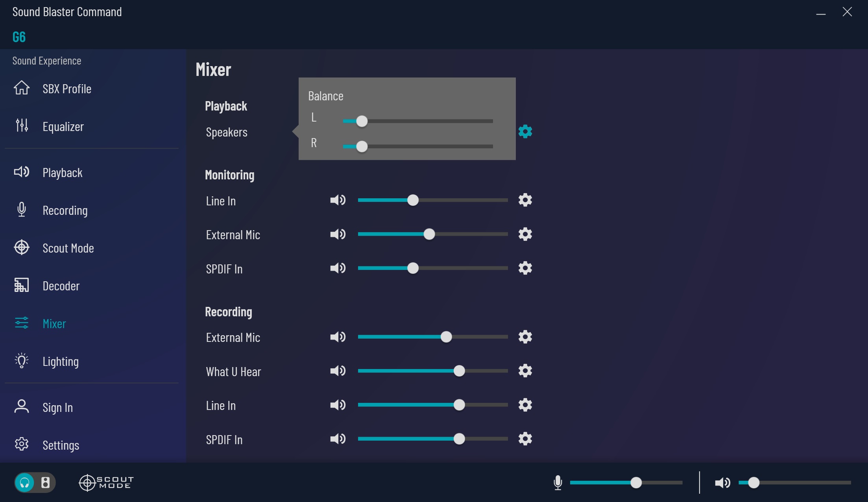Image resolution: width=868 pixels, height=502 pixels.
Task: Mute the Recording External Mic channel
Action: pyautogui.click(x=338, y=337)
